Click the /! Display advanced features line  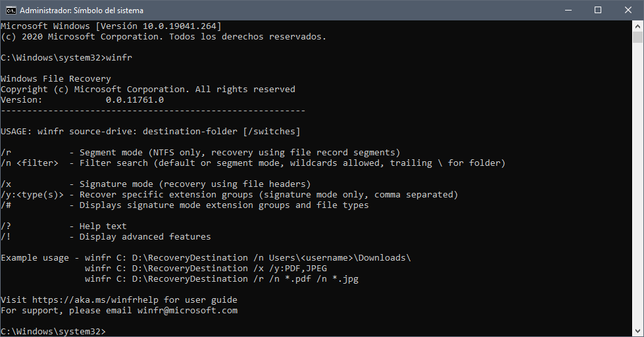[x=105, y=237]
